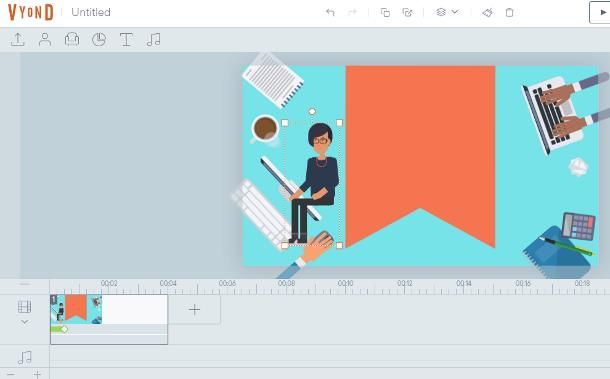Select the blue folder with pencil

click(x=557, y=252)
